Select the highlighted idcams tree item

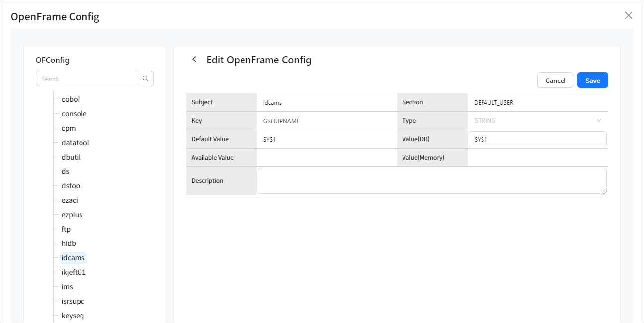click(x=73, y=258)
